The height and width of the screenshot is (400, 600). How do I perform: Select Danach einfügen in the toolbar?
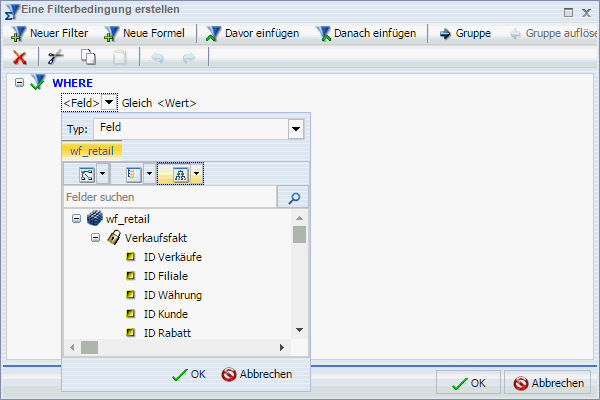click(366, 33)
